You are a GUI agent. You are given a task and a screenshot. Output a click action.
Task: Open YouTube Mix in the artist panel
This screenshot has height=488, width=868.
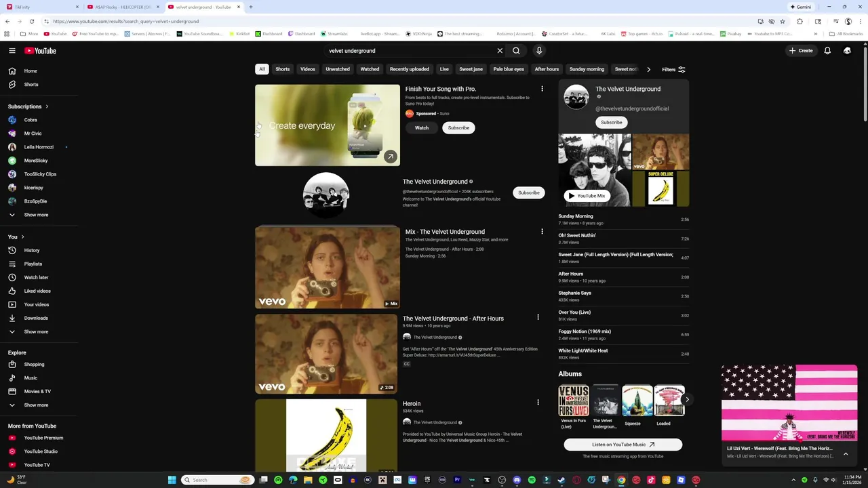pos(586,196)
